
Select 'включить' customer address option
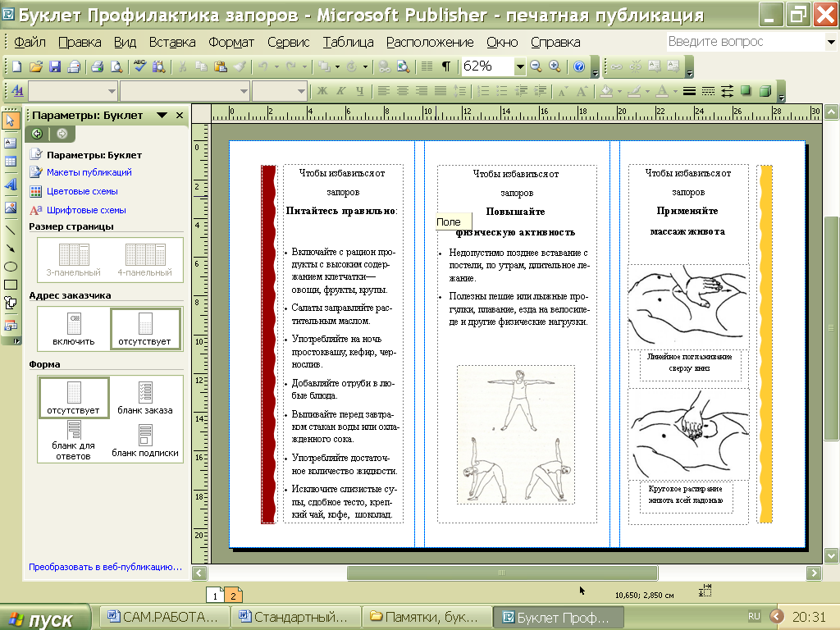(73, 329)
